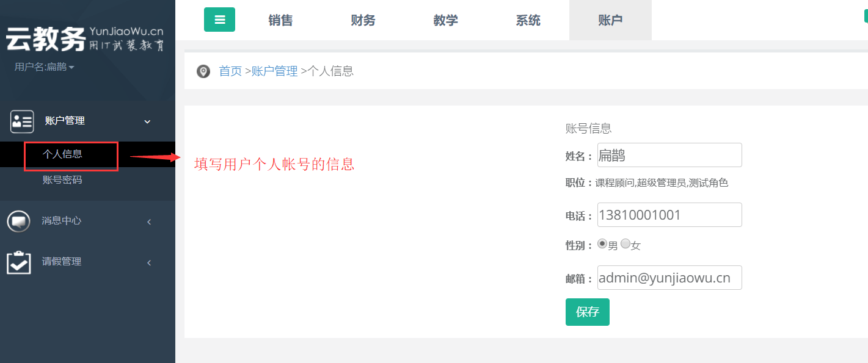Toggle the green hamburger menu button
This screenshot has height=363, width=868.
coord(219,20)
